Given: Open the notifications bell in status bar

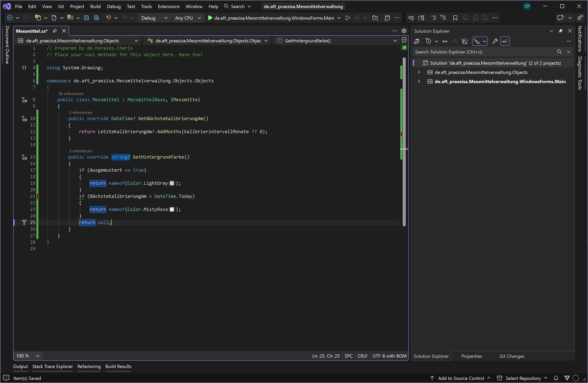Looking at the screenshot, I should tap(556, 378).
